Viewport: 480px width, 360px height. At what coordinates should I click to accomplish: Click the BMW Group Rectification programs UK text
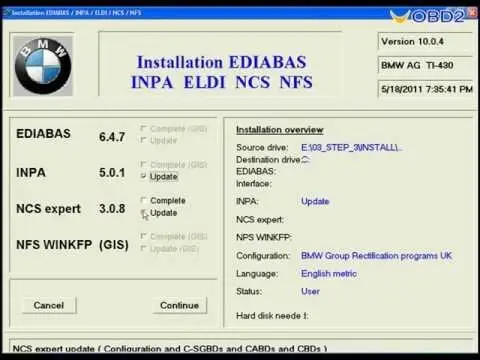[376, 256]
